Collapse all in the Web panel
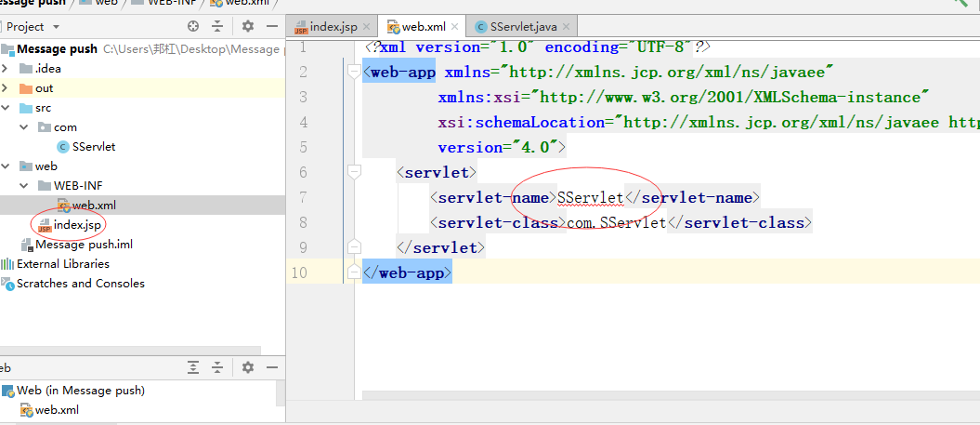 (x=216, y=367)
